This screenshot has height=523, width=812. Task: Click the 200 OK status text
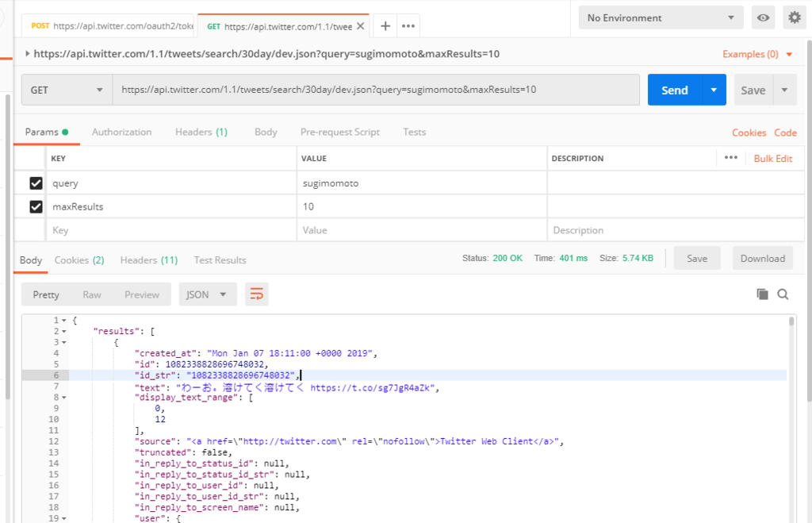pyautogui.click(x=507, y=258)
